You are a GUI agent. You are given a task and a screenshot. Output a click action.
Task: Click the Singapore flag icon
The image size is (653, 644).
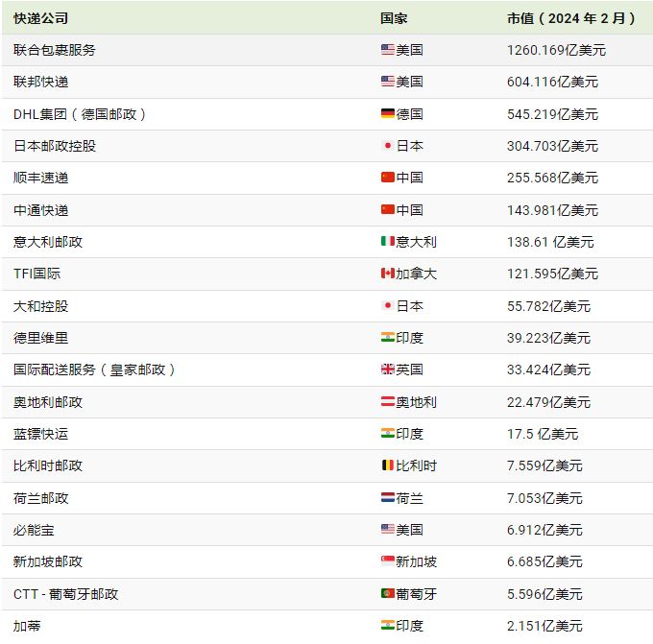click(388, 561)
